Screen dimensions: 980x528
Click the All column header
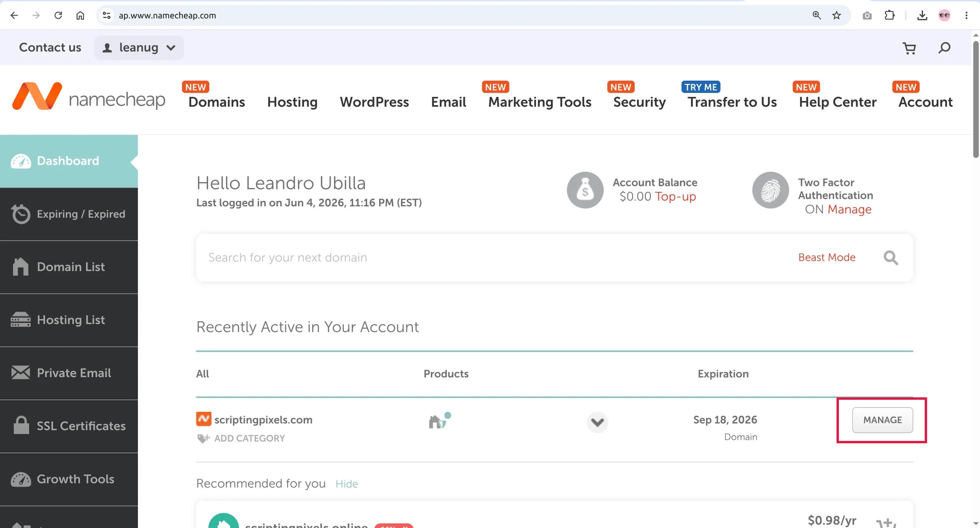click(x=202, y=374)
